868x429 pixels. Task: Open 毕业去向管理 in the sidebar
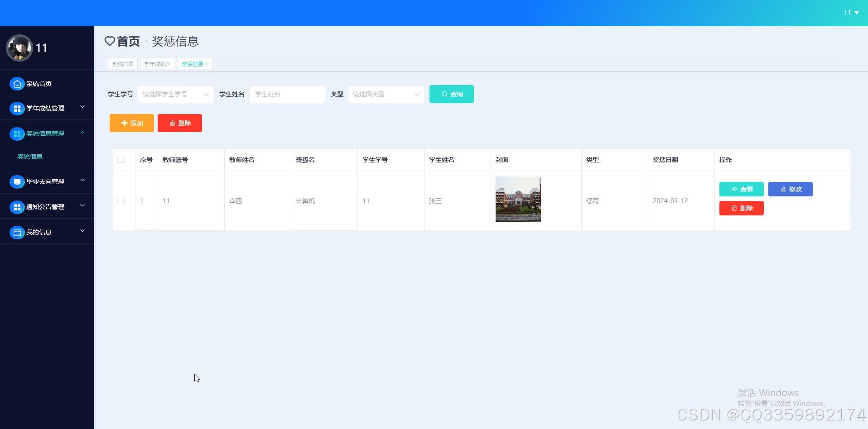(x=47, y=181)
